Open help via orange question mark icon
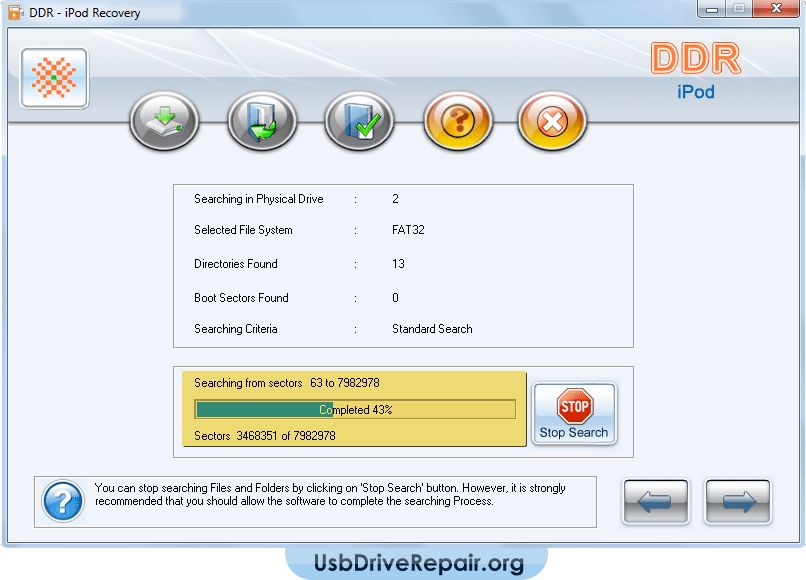 pos(457,121)
